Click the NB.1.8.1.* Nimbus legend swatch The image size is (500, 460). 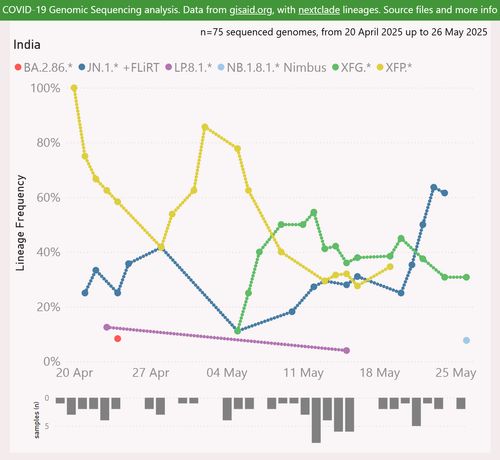click(221, 68)
